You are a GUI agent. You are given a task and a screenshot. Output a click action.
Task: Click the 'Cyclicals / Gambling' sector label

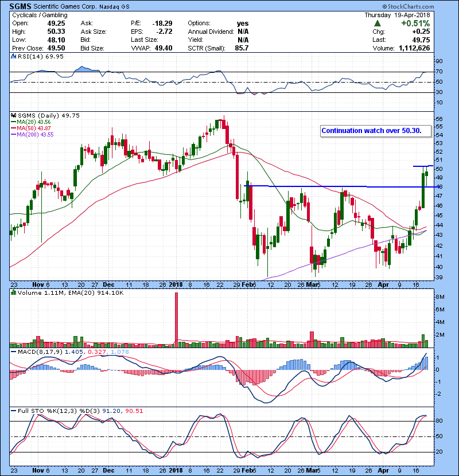[x=40, y=15]
